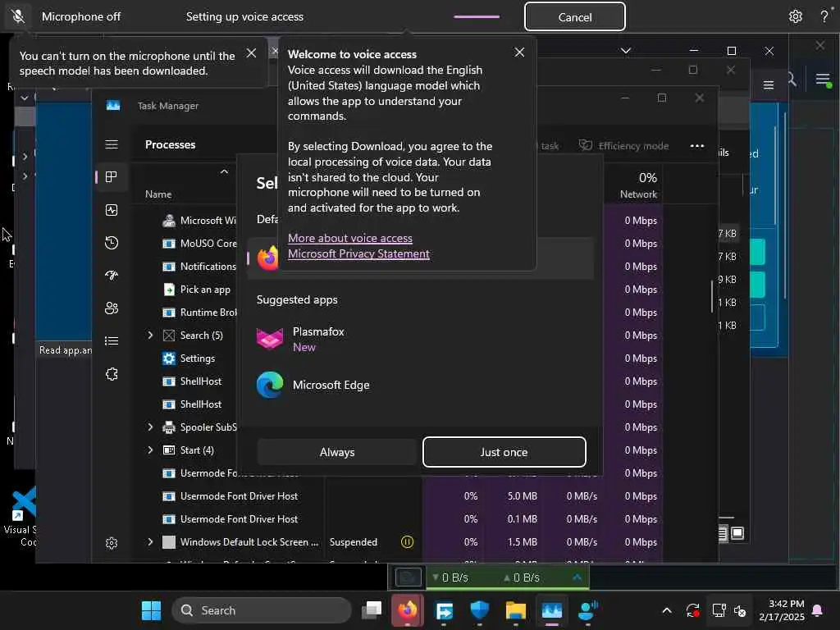Click the Just once button
Viewport: 840px width, 630px height.
(x=504, y=452)
